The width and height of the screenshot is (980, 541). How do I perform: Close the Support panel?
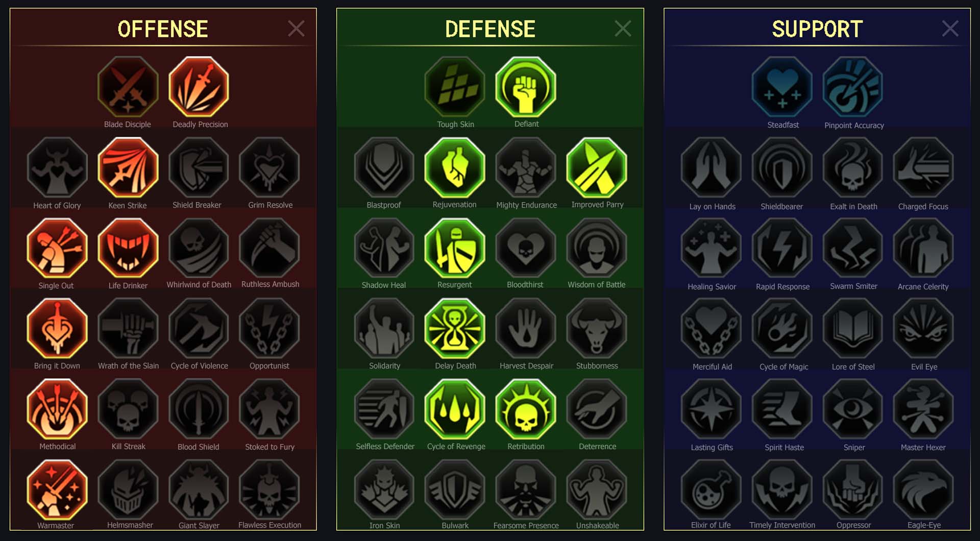pos(950,29)
